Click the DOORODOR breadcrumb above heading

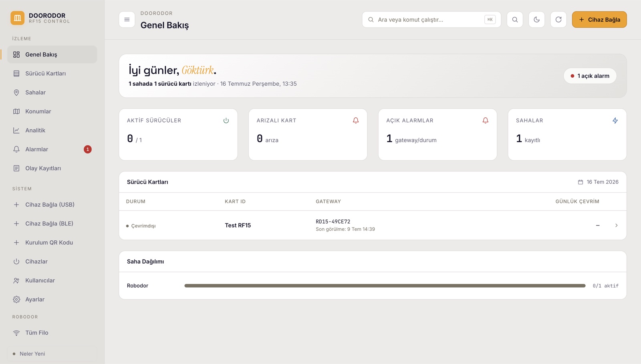point(157,13)
